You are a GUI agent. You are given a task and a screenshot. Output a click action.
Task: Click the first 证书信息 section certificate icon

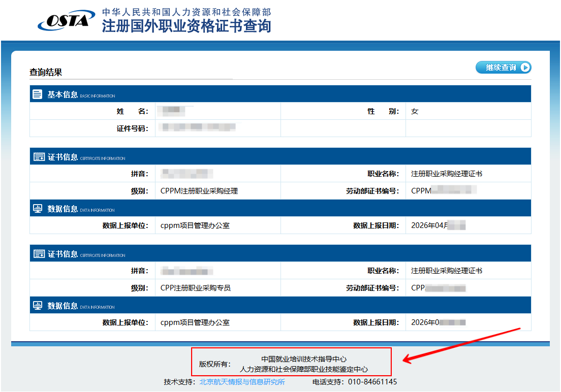pos(39,157)
